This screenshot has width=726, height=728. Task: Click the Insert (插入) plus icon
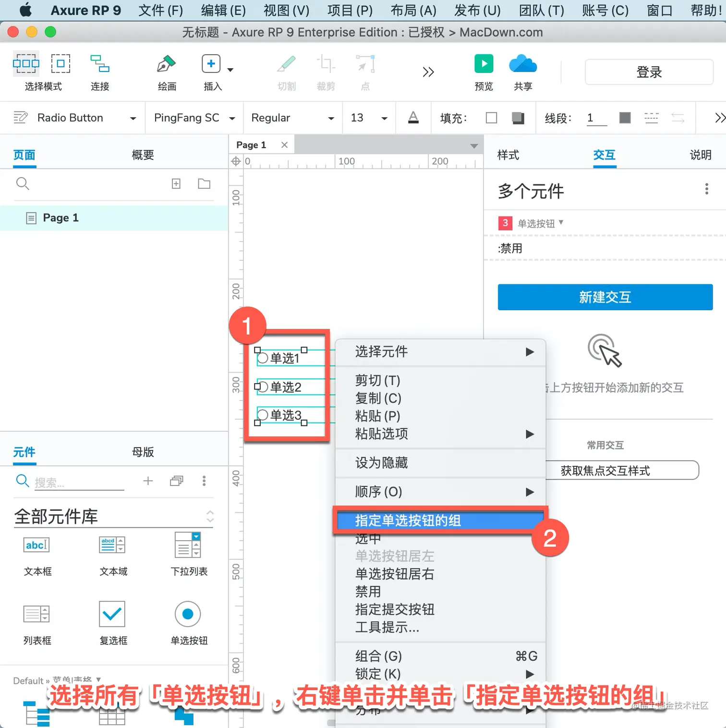point(211,64)
